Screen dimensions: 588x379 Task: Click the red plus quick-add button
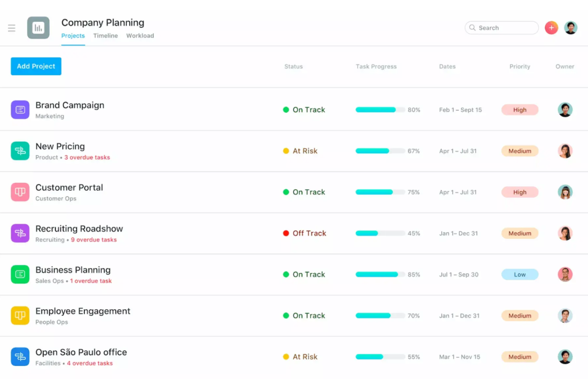click(x=551, y=28)
